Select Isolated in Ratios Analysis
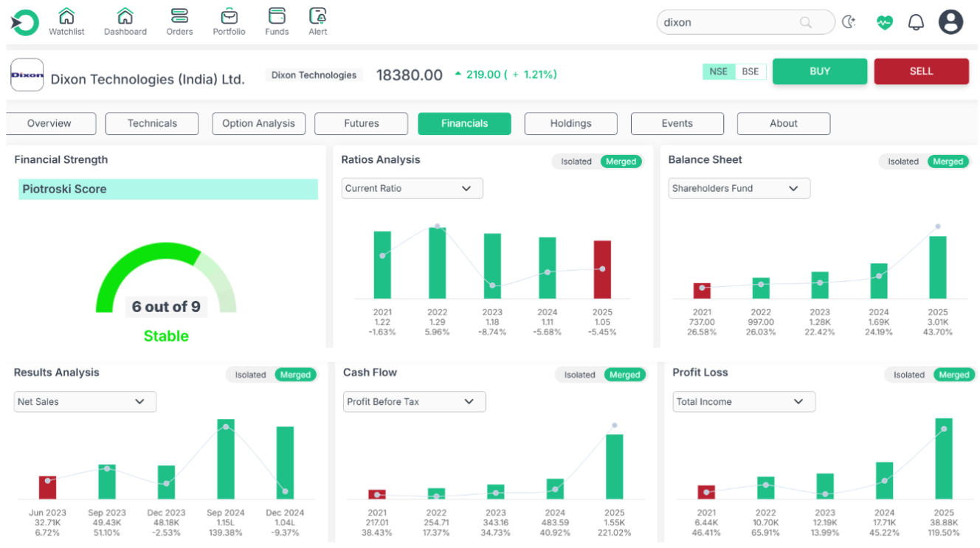The image size is (980, 548). point(576,162)
